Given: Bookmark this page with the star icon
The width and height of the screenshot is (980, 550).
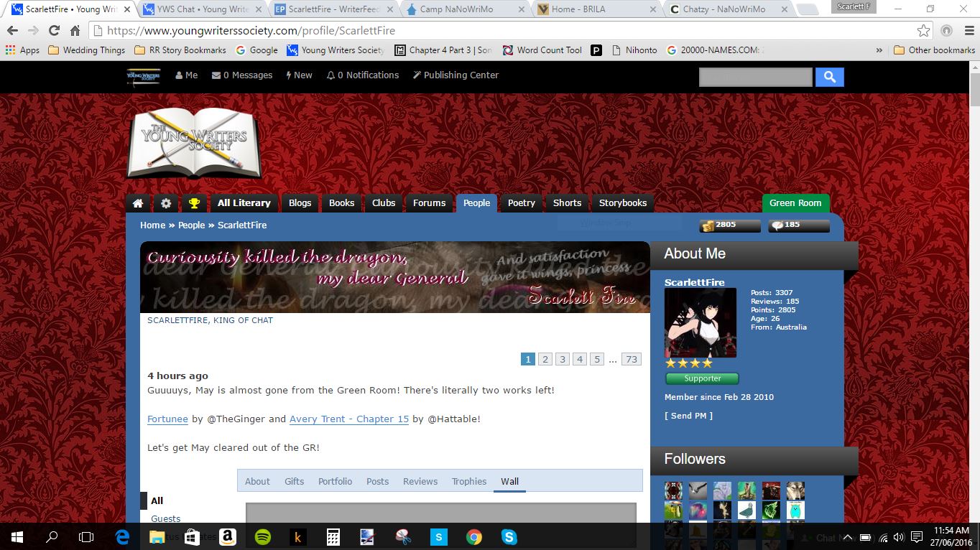Looking at the screenshot, I should coord(924,31).
